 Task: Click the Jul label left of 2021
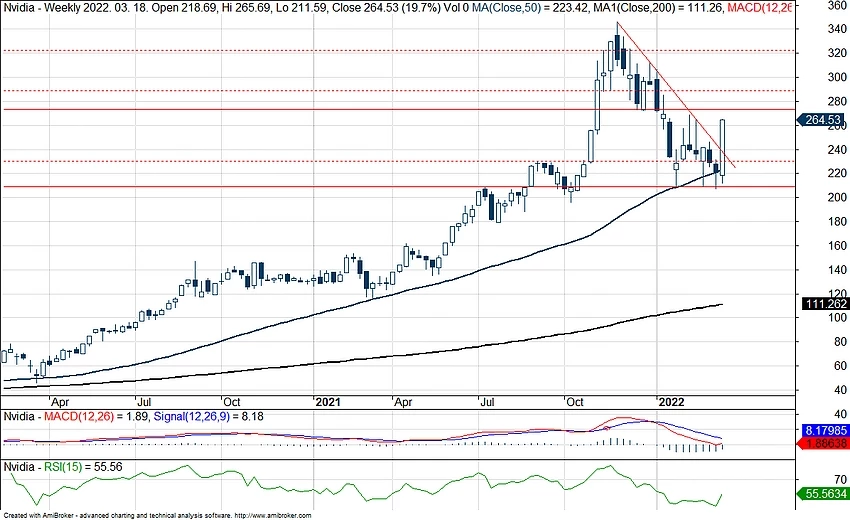pos(144,402)
